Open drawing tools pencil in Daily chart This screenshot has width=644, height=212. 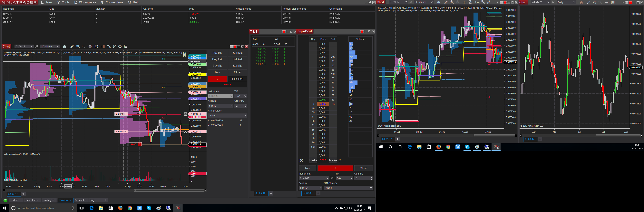click(589, 2)
